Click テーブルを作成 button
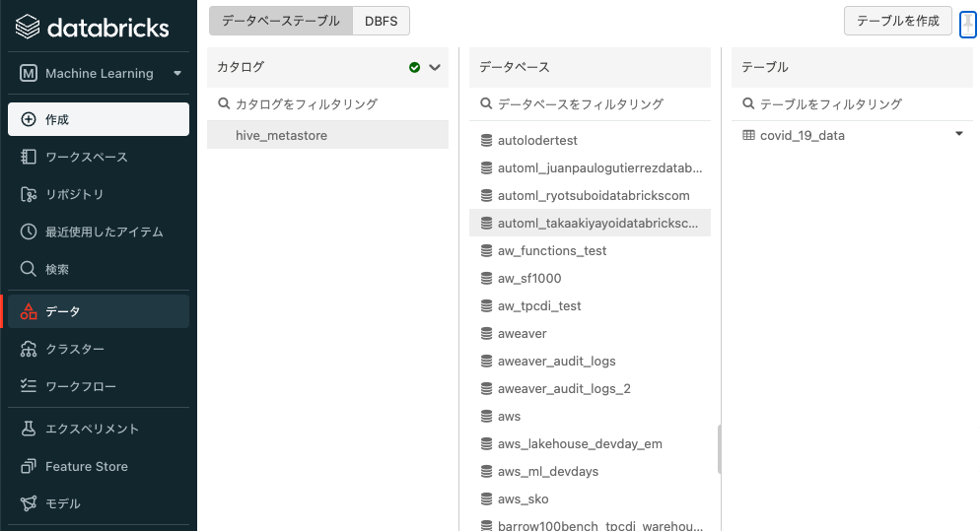This screenshot has width=980, height=531. coord(897,21)
